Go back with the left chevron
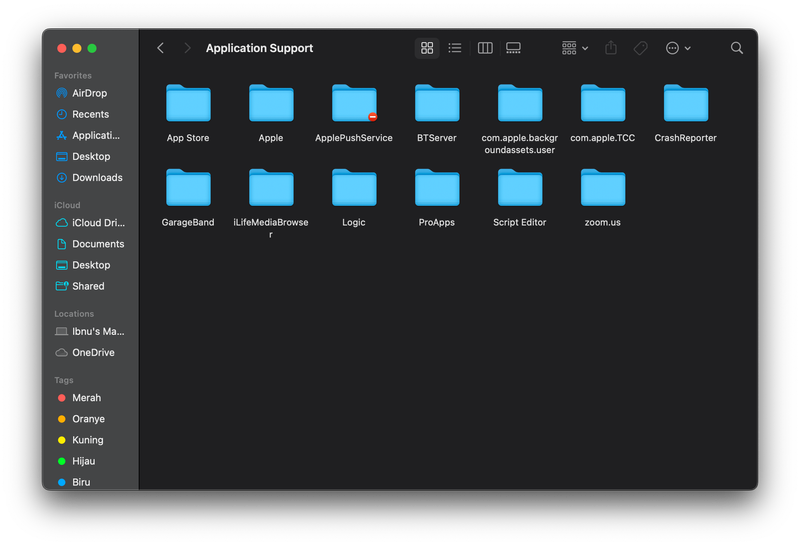Image resolution: width=800 pixels, height=546 pixels. [160, 48]
